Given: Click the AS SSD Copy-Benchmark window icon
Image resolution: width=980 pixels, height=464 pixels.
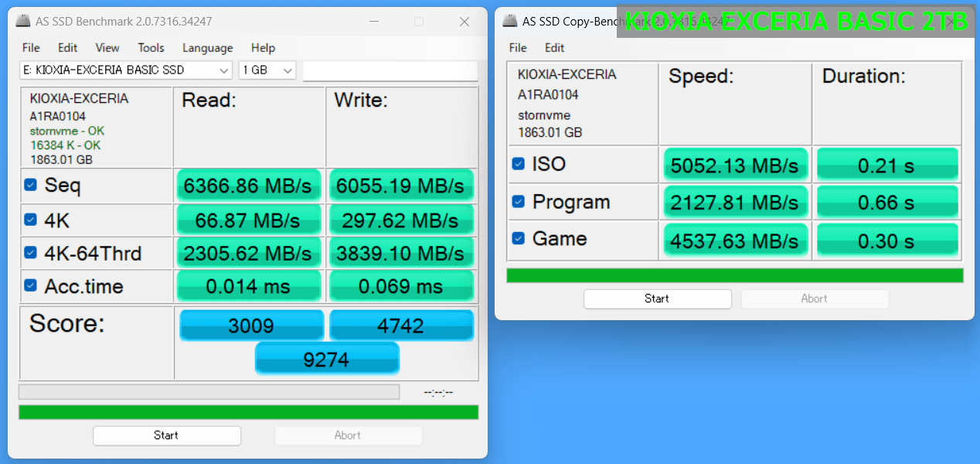Looking at the screenshot, I should click(510, 21).
